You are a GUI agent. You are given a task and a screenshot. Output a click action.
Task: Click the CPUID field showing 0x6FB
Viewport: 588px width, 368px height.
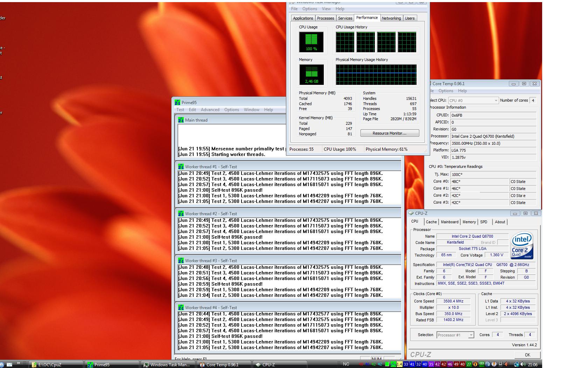tap(493, 115)
